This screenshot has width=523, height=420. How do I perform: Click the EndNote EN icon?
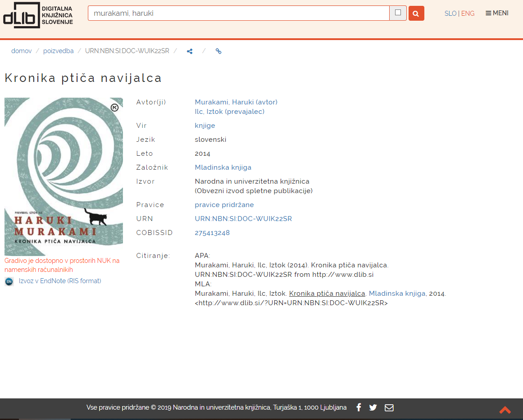coord(9,281)
